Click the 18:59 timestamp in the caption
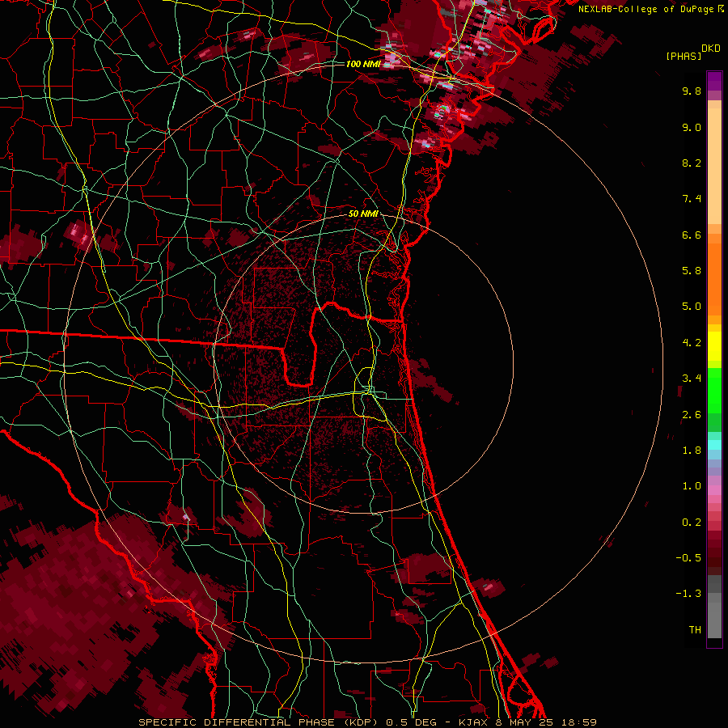 click(579, 722)
